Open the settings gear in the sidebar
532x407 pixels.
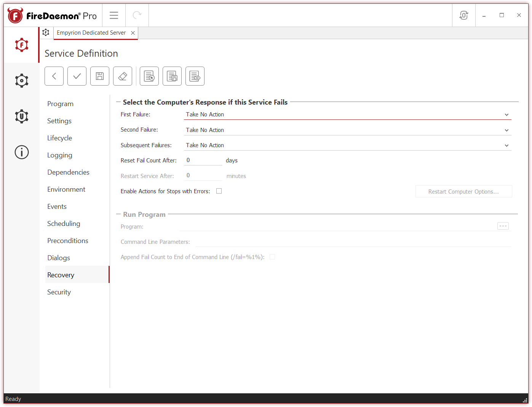[21, 80]
